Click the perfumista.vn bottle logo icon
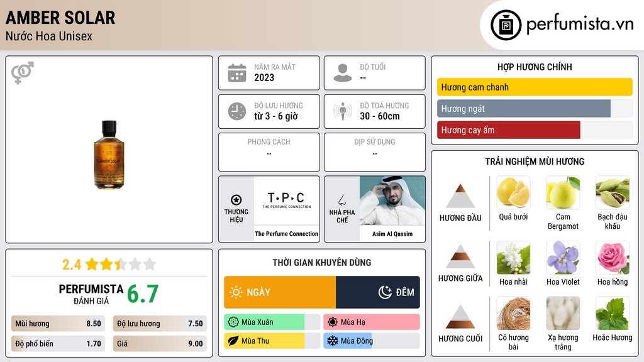The width and height of the screenshot is (644, 362). pos(506,25)
